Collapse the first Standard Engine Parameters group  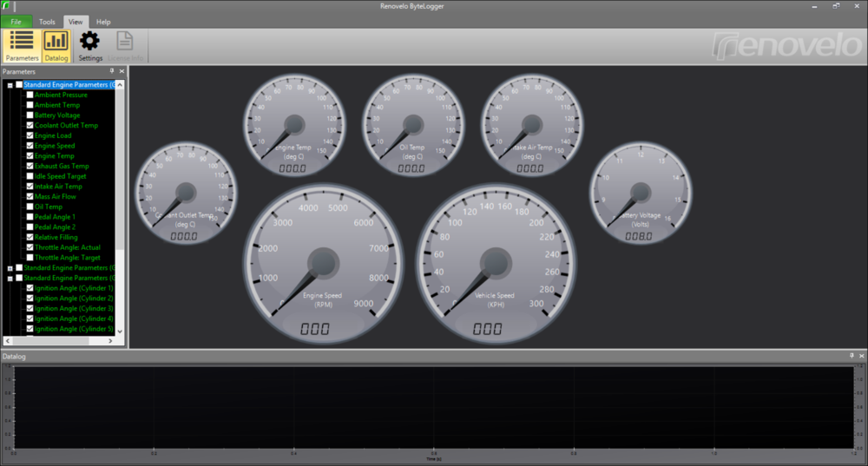click(x=10, y=85)
